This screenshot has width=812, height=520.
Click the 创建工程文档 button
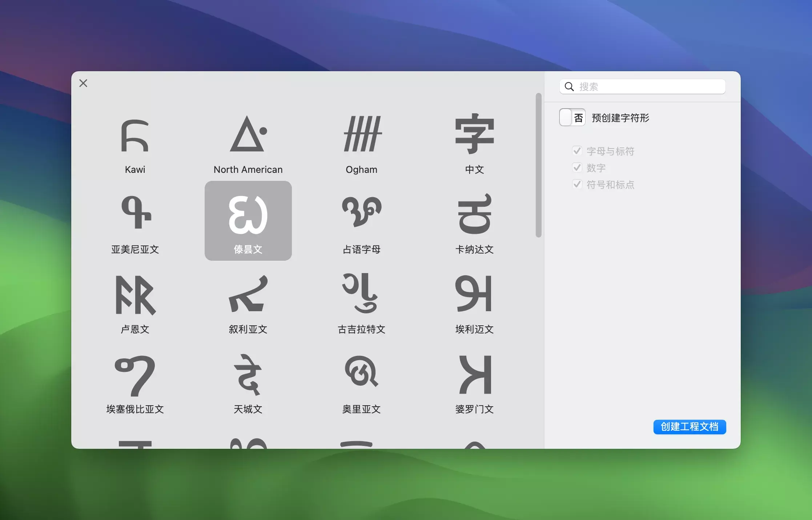coord(689,427)
